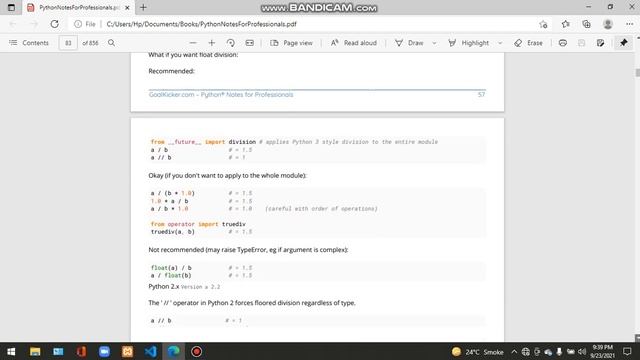This screenshot has width=640, height=360.
Task: Open the tab actions menu icon
Action: (x=11, y=7)
